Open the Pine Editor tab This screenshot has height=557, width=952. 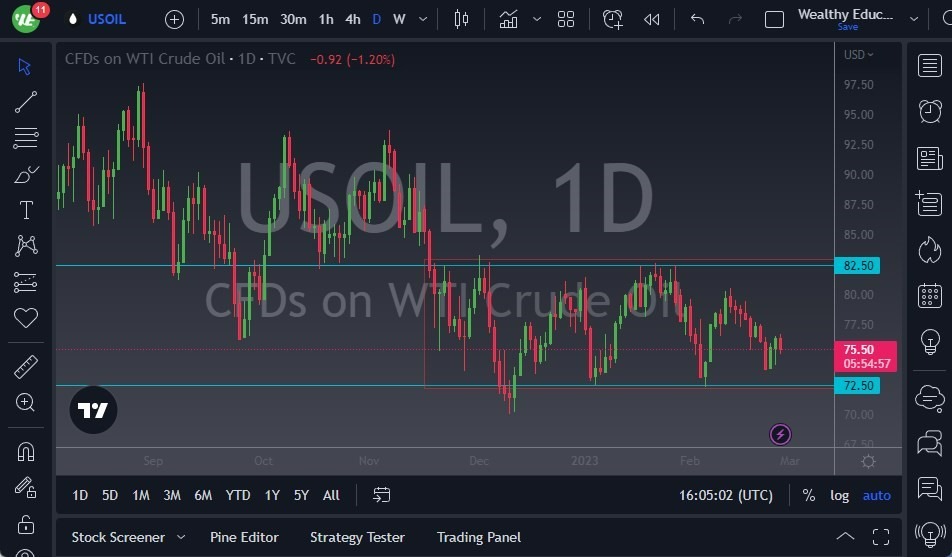click(x=244, y=537)
